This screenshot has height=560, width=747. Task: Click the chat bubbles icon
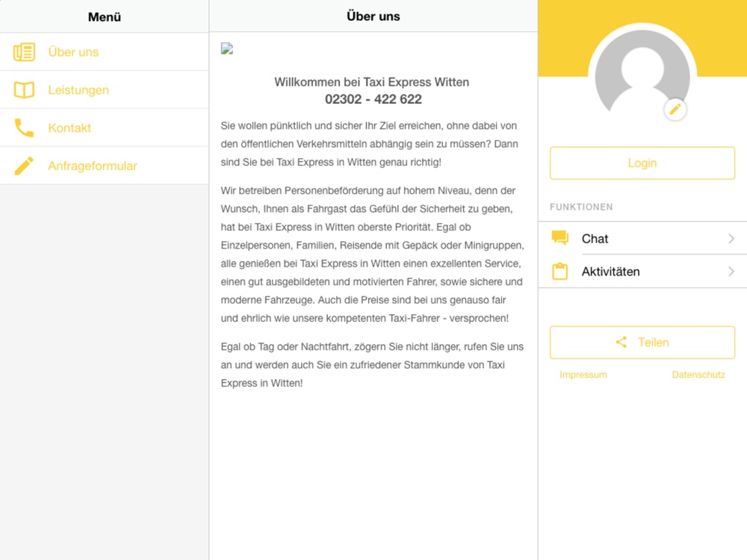pyautogui.click(x=560, y=237)
